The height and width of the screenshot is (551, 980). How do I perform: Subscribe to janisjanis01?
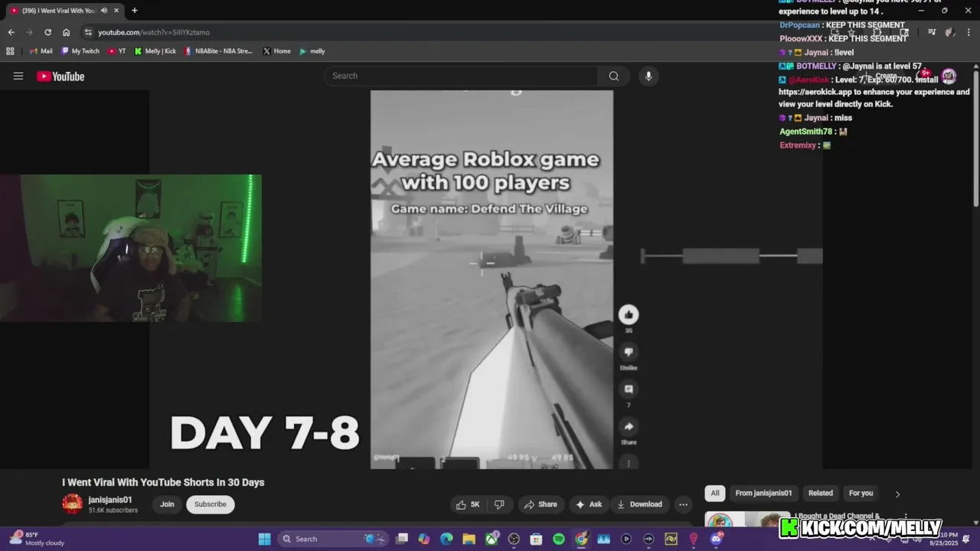coord(211,504)
